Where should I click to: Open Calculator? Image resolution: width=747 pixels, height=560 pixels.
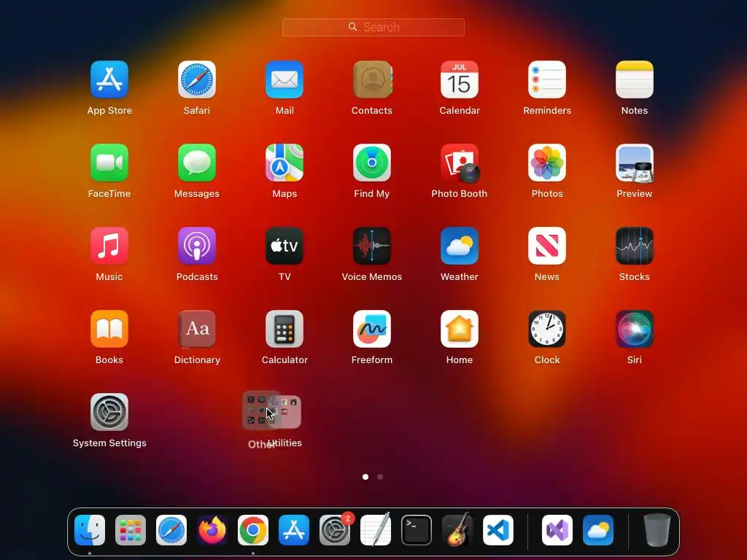pos(285,329)
